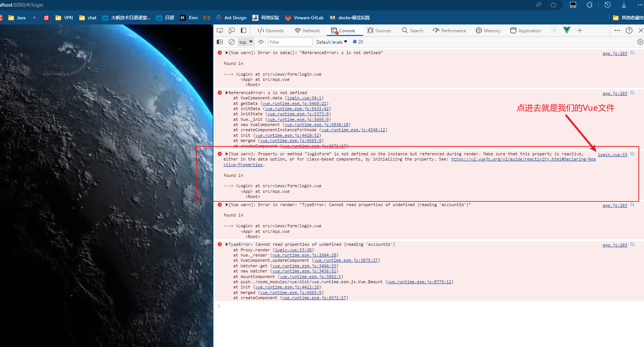Click the localhost:8080/#/login address bar

22,5
